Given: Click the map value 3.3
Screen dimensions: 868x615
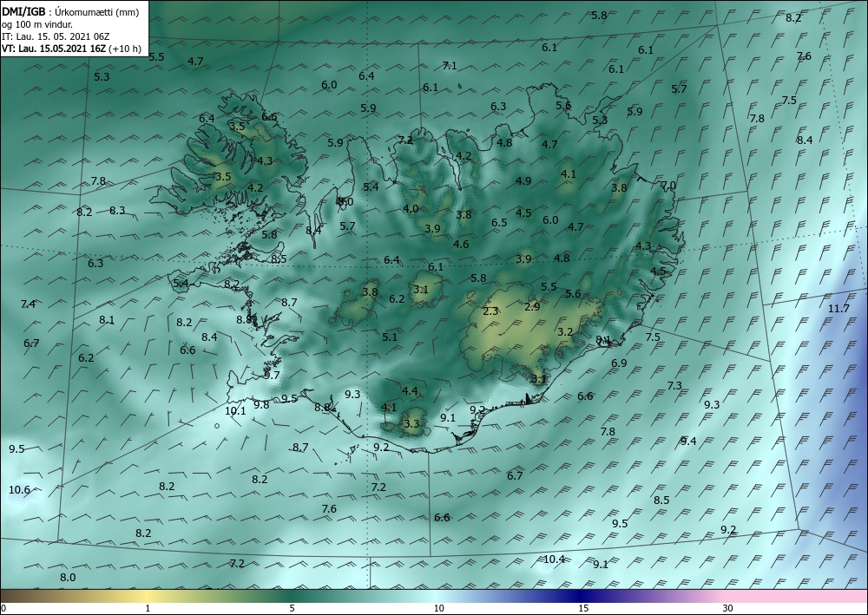Looking at the screenshot, I should [x=411, y=424].
